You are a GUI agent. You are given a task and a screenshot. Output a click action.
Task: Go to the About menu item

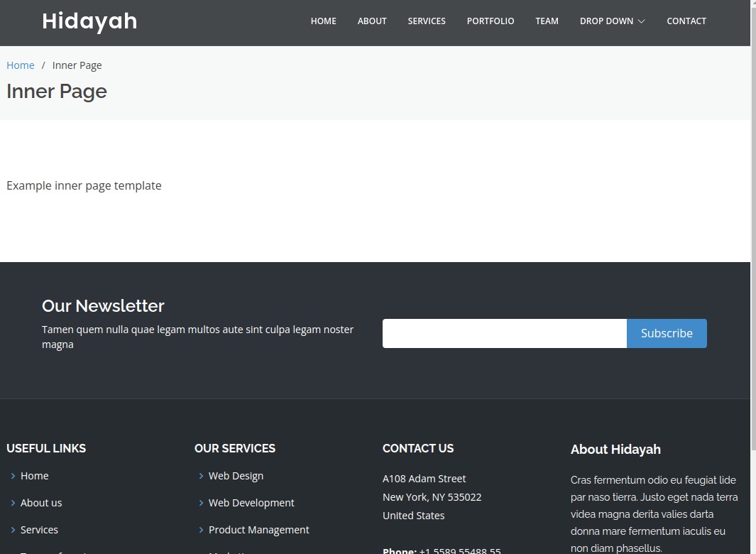coord(372,21)
